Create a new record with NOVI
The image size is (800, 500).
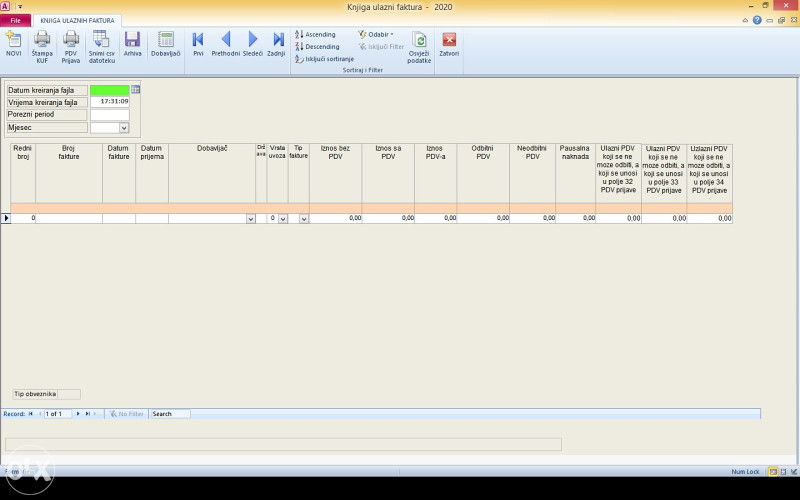(x=13, y=44)
